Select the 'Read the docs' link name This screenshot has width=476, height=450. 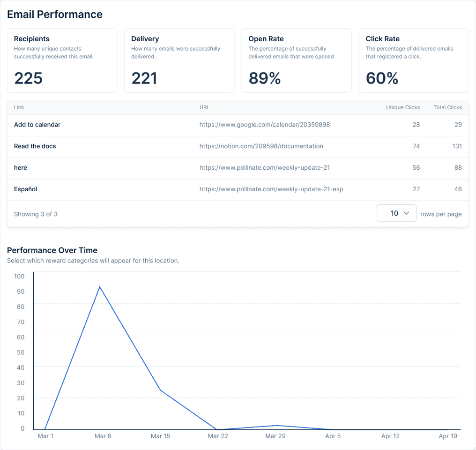click(x=35, y=146)
